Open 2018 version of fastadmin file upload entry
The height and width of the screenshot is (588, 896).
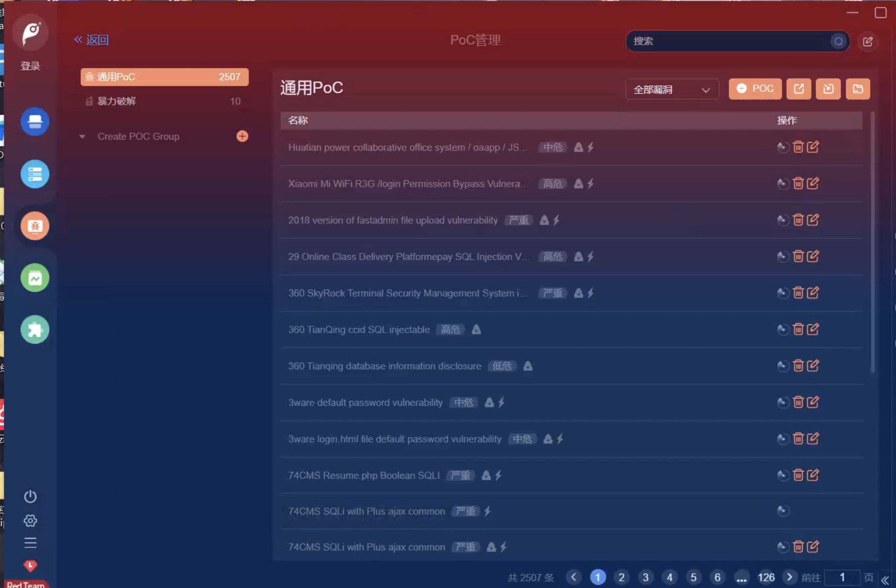click(x=393, y=220)
